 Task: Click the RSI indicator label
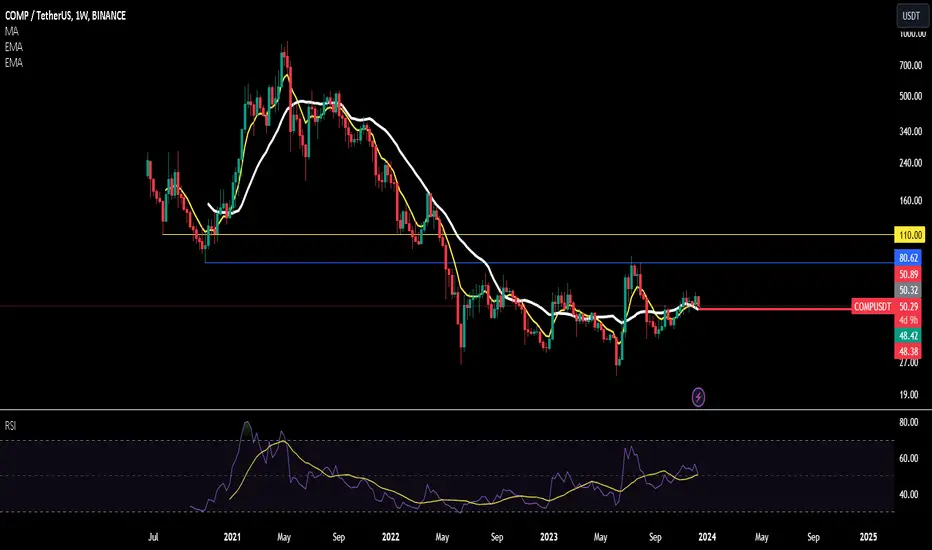pos(10,426)
